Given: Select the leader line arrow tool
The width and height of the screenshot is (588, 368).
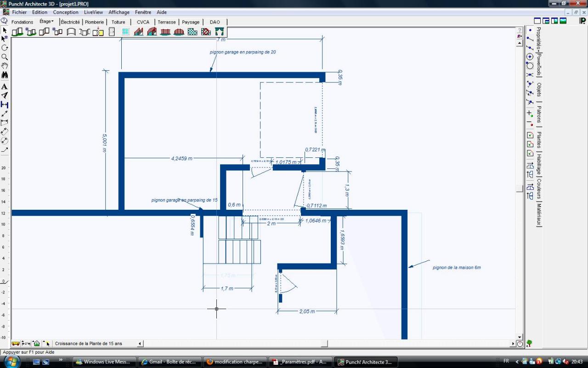Looking at the screenshot, I should point(5,150).
